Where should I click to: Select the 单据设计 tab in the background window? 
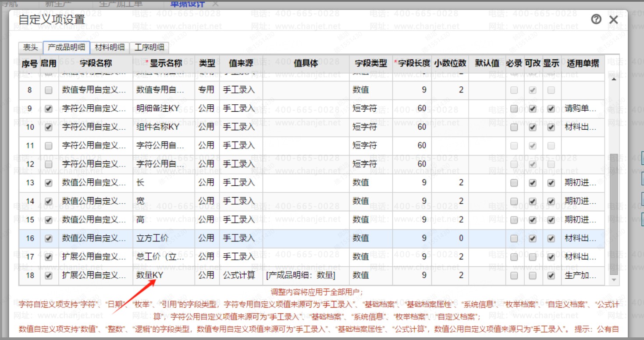pyautogui.click(x=187, y=4)
